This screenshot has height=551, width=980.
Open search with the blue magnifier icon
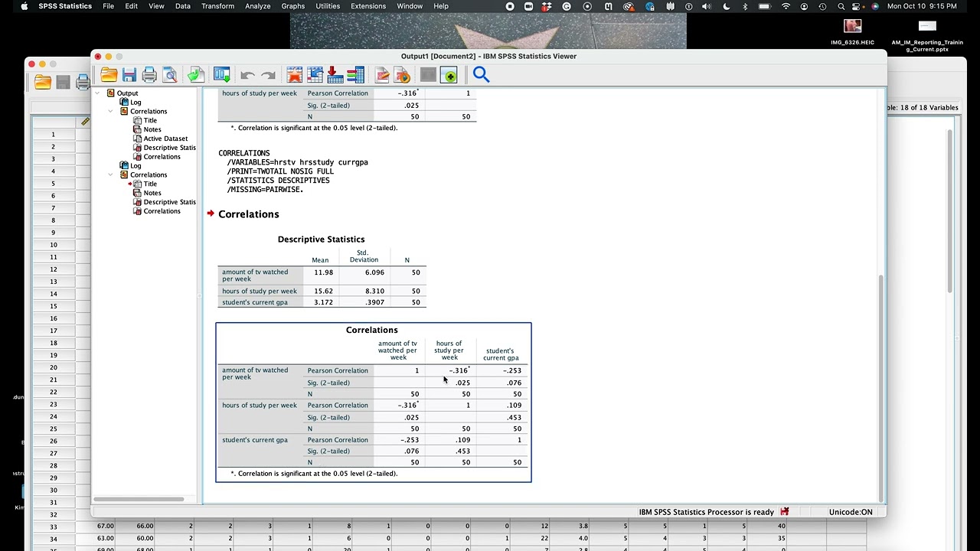481,74
